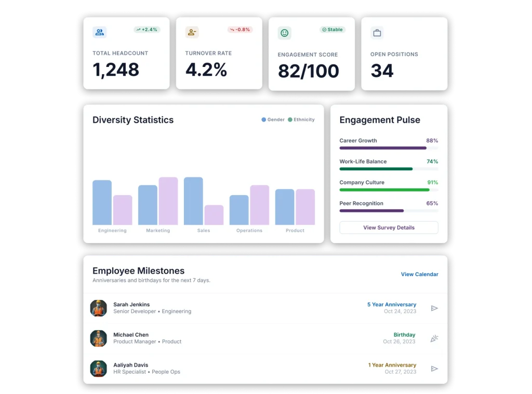Select the Company Culture progress bar
This screenshot has height=394, width=532.
pyautogui.click(x=389, y=190)
